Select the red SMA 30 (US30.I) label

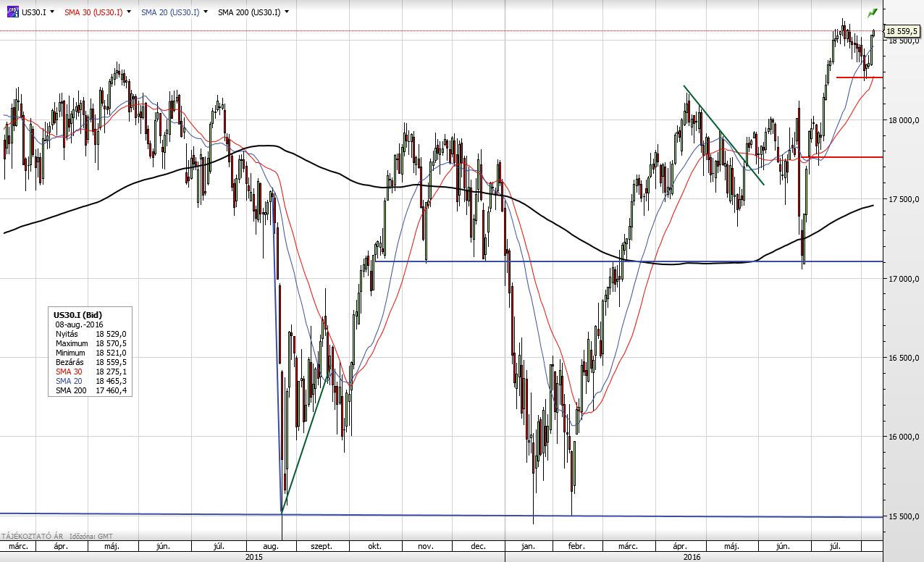[x=93, y=12]
